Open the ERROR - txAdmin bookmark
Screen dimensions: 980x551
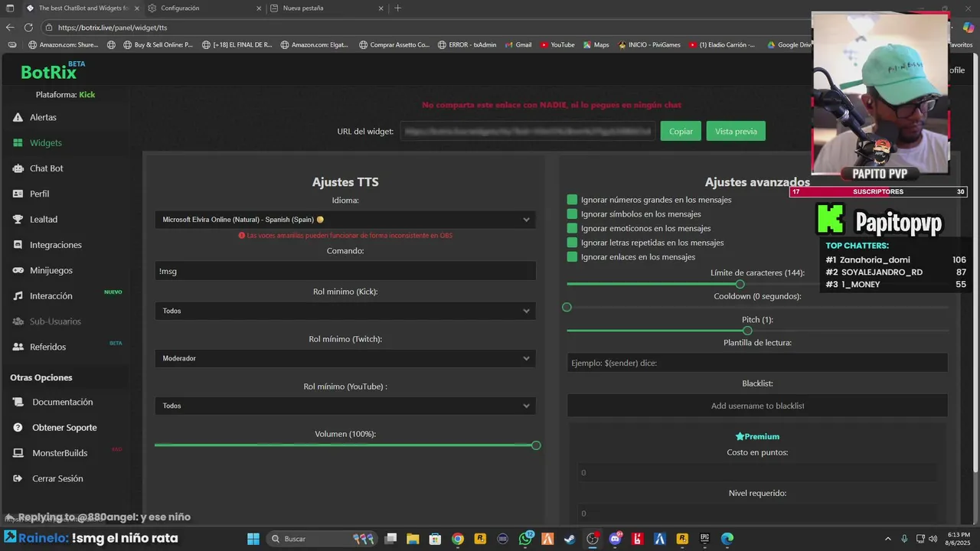coord(467,44)
